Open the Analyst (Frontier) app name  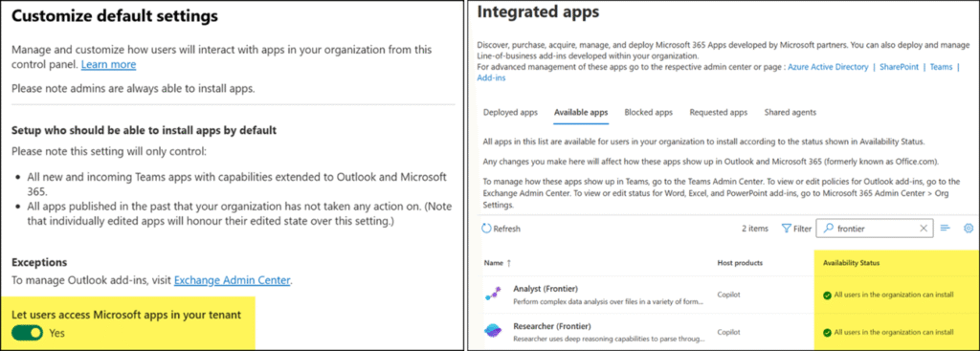pyautogui.click(x=545, y=289)
